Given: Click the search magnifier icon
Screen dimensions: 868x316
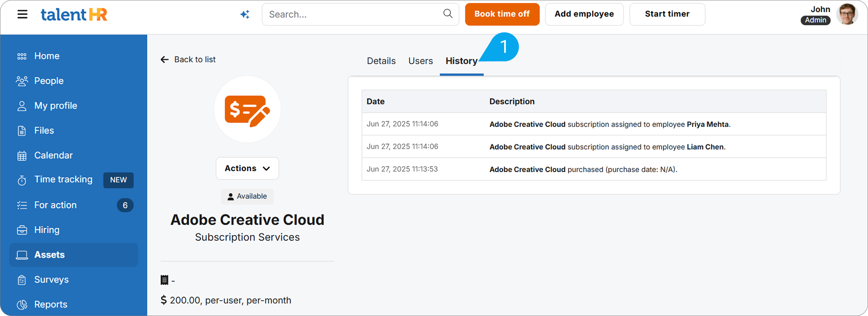Looking at the screenshot, I should [x=448, y=14].
